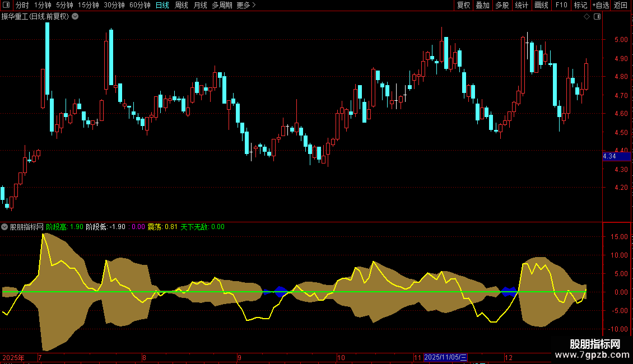Click the 4.20 price axis label
This screenshot has width=633, height=364.
pos(621,187)
